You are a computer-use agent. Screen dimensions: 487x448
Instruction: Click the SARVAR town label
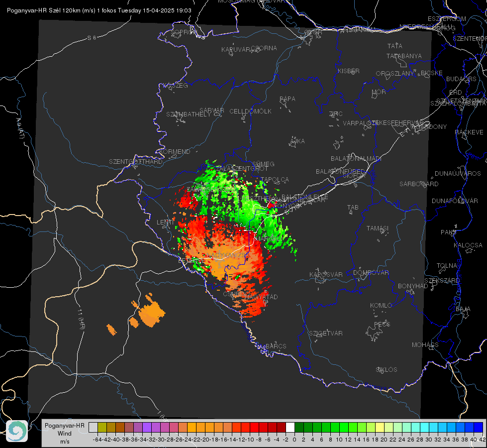coord(212,111)
